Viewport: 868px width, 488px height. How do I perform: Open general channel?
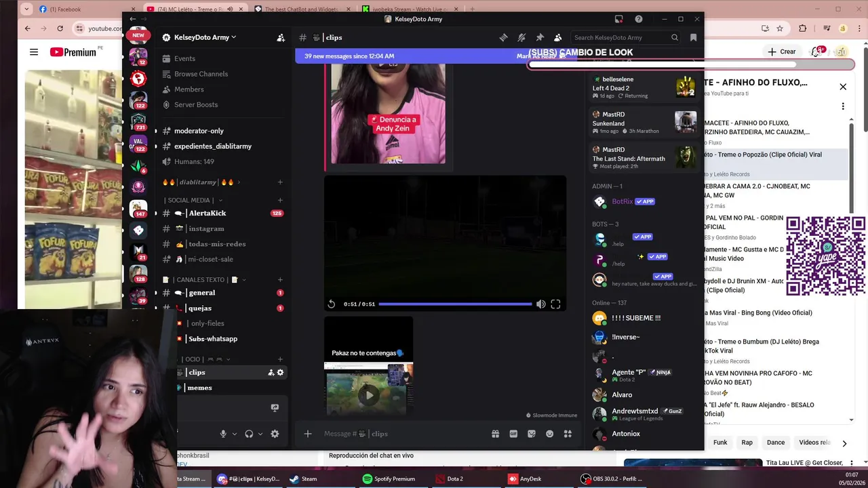point(201,293)
